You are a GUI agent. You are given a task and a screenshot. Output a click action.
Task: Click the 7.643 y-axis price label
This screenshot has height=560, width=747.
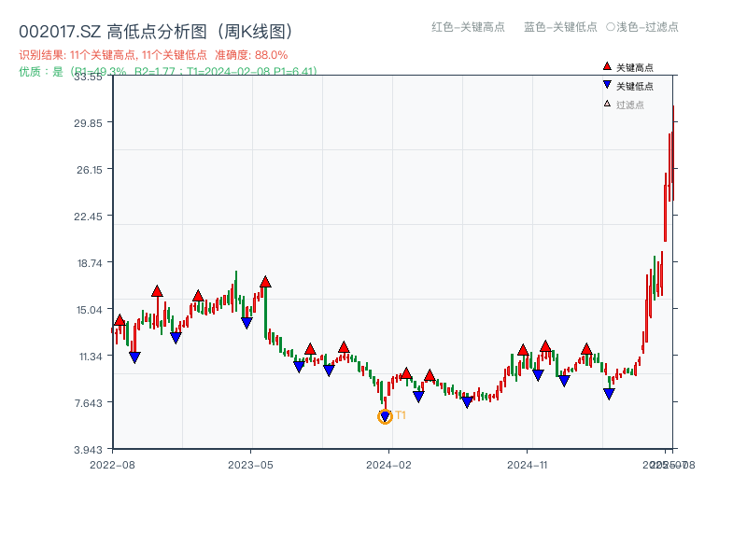tap(89, 403)
